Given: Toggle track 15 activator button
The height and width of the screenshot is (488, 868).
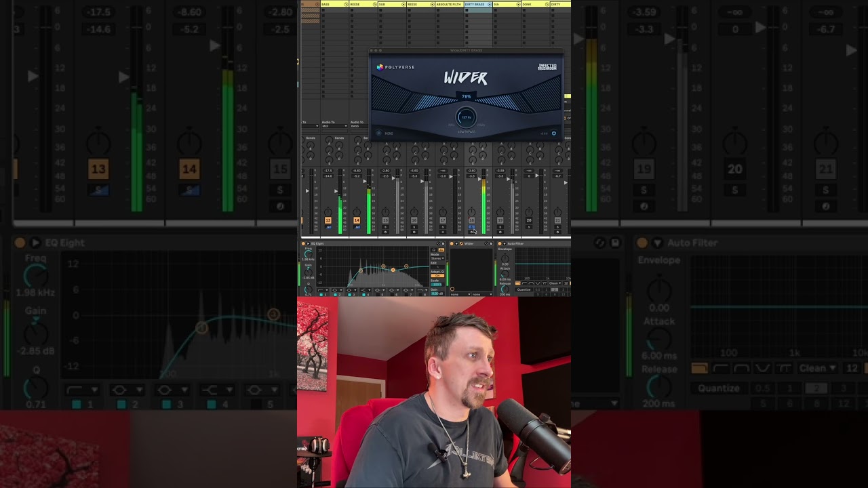Looking at the screenshot, I should [385, 221].
